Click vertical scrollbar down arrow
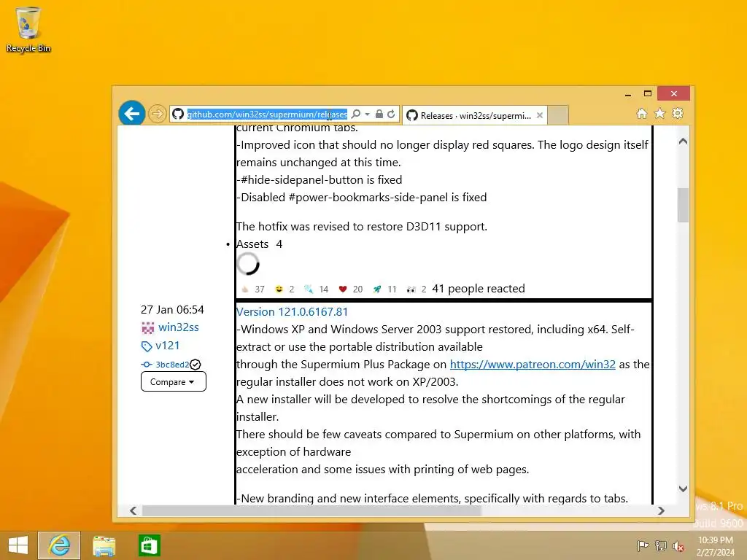This screenshot has width=747, height=560. (x=683, y=489)
